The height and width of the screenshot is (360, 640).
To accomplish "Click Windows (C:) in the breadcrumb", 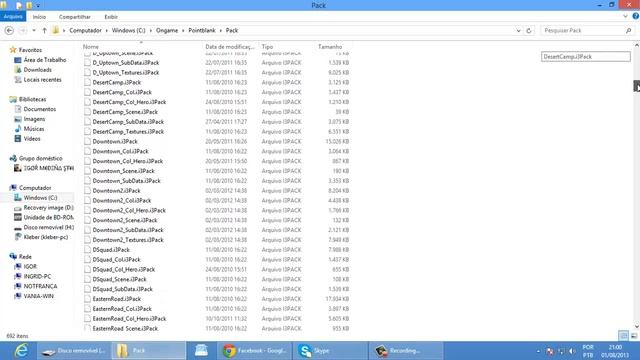I will tap(129, 31).
